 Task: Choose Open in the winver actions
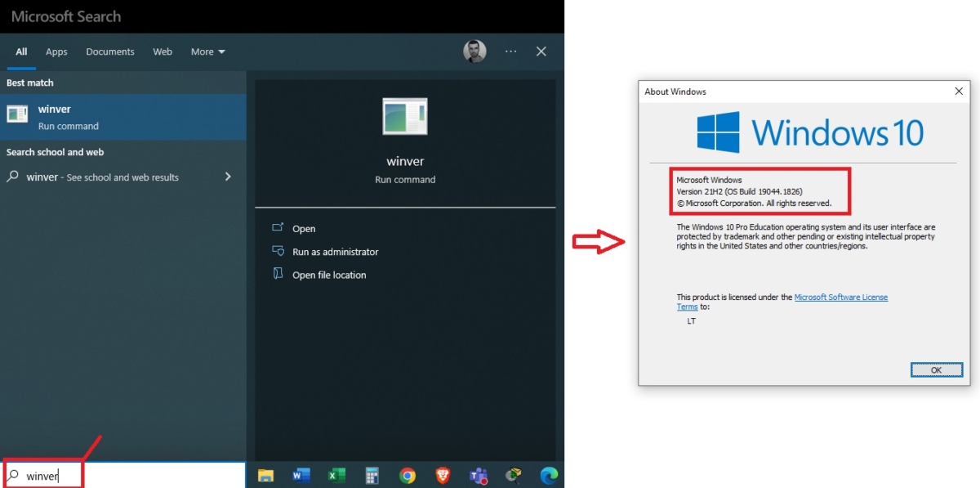point(304,229)
